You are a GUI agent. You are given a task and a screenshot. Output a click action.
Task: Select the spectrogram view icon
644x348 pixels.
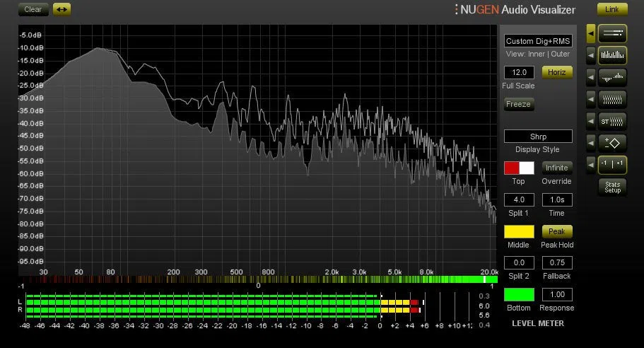[612, 100]
